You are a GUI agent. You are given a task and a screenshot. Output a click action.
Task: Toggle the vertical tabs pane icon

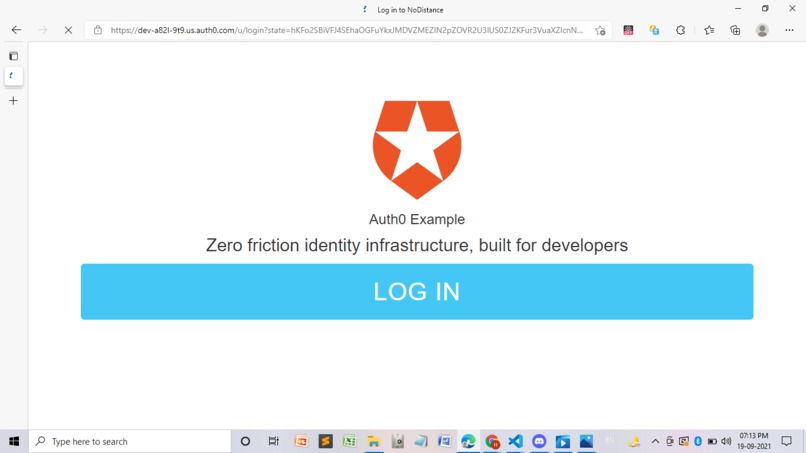(13, 56)
